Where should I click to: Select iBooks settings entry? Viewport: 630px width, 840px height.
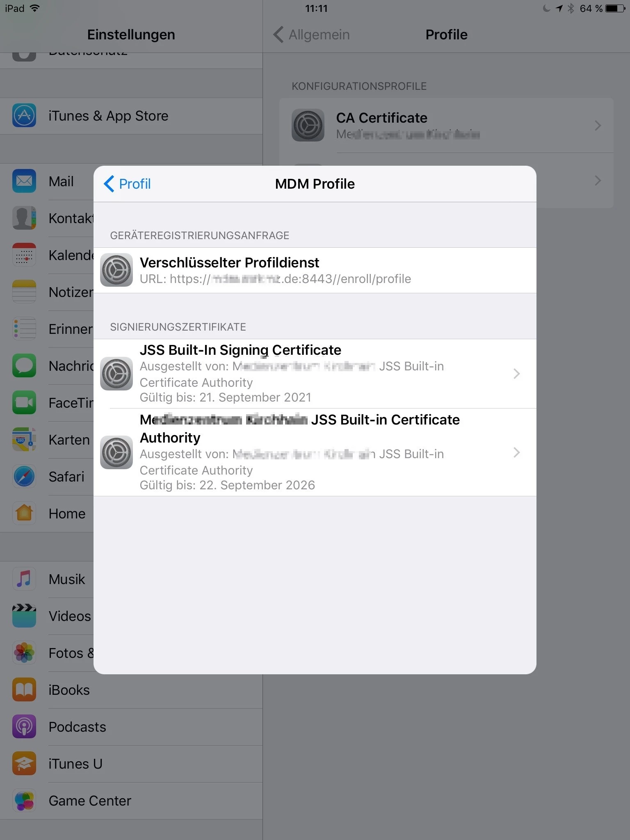click(131, 690)
